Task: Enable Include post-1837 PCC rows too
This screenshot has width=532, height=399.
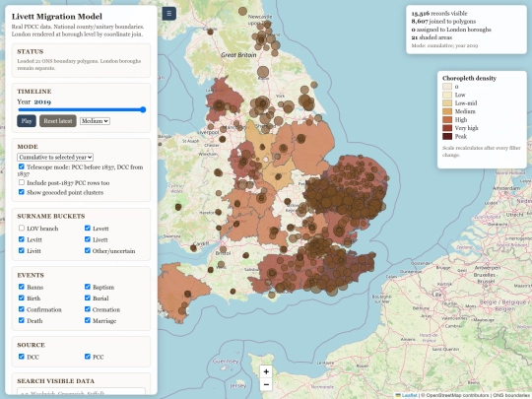Action: click(x=22, y=182)
